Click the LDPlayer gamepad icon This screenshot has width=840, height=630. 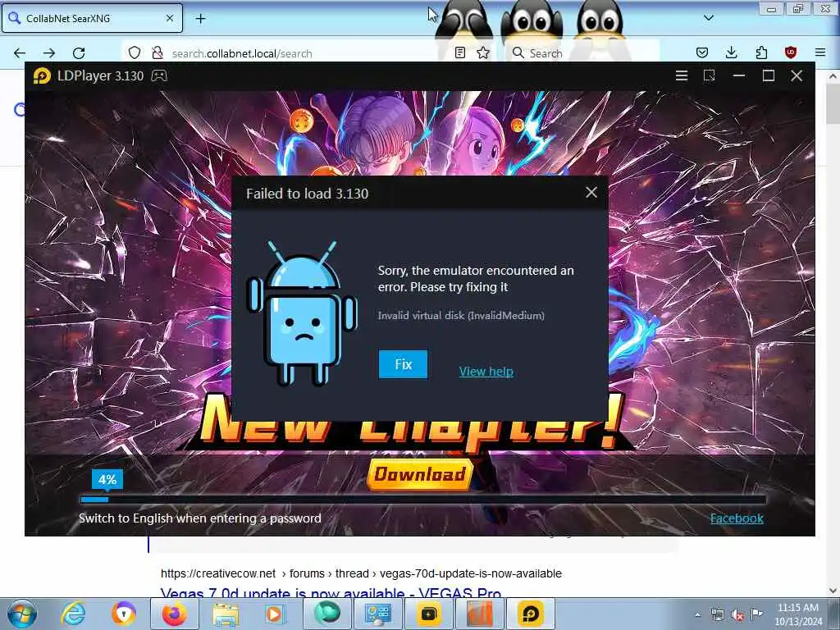(159, 75)
